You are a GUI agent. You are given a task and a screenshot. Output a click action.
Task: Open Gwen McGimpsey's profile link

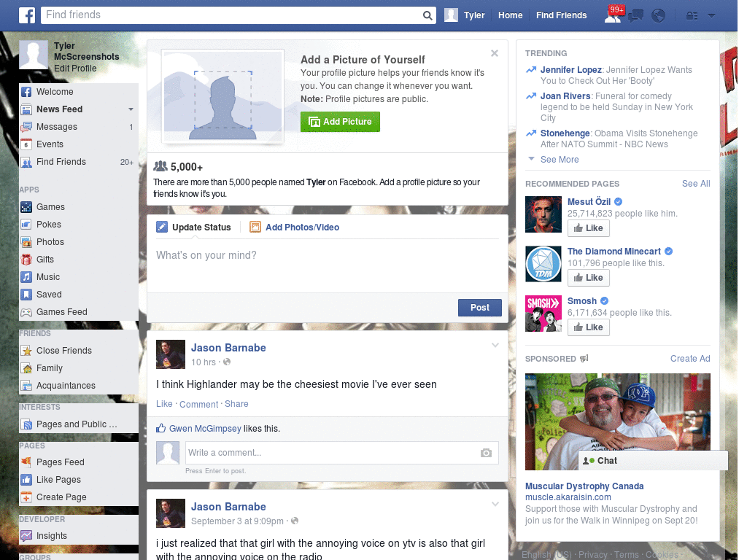pyautogui.click(x=205, y=429)
